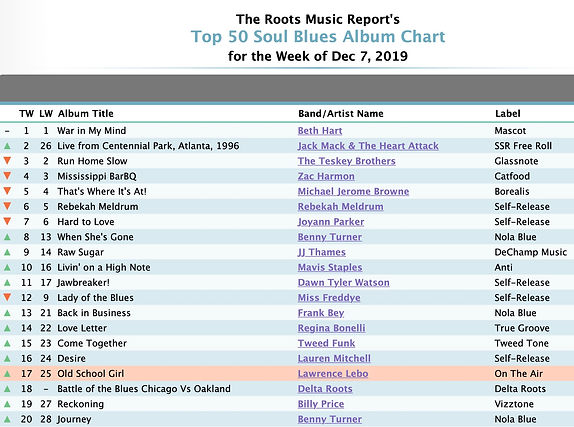Click the no-change dash icon for War in My Mind
The width and height of the screenshot is (574, 427).
pos(7,131)
